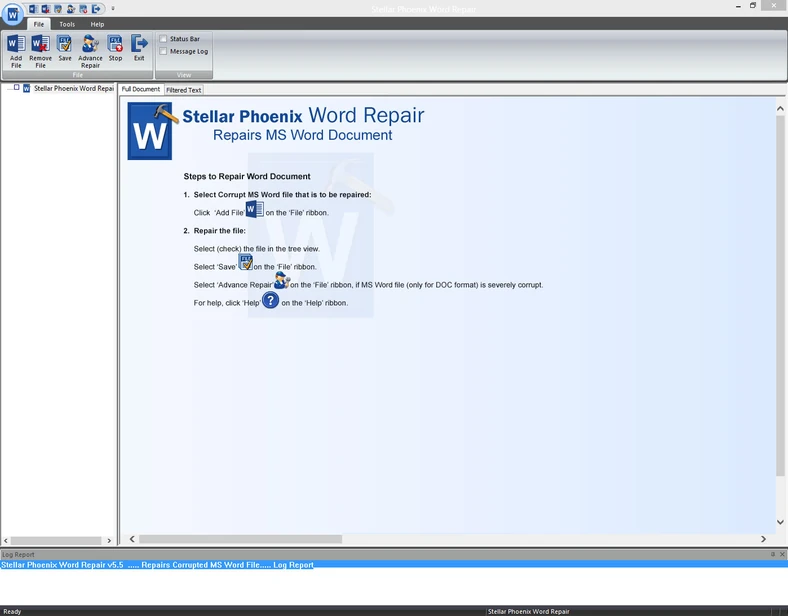Click the Log Report panel title

(18, 555)
